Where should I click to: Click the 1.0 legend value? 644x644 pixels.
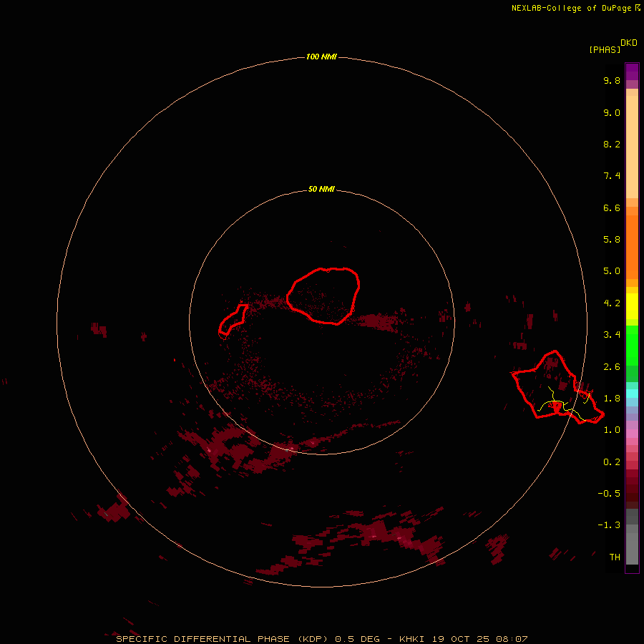coord(612,430)
